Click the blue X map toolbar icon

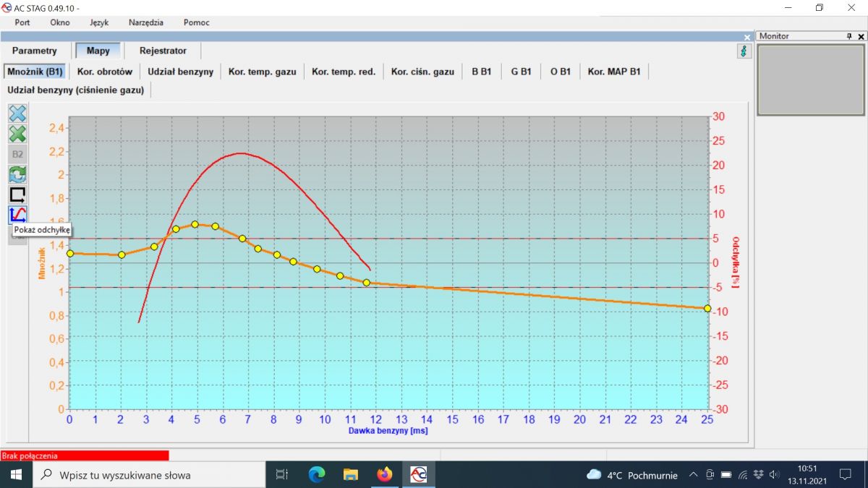click(x=17, y=114)
